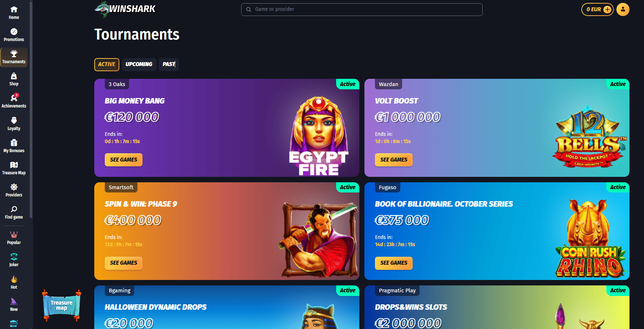The image size is (644, 329).
Task: Click the Coin Rush Rhino game image
Action: point(590,239)
